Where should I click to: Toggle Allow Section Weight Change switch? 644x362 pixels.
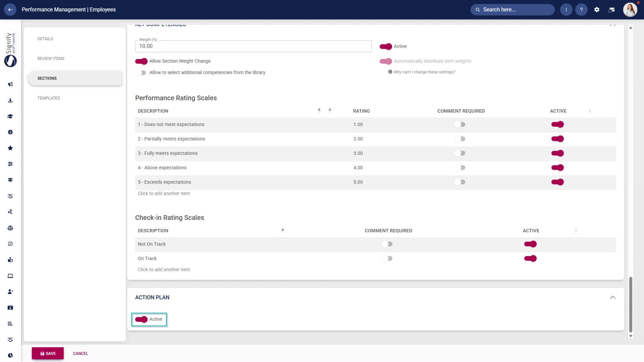click(x=141, y=61)
